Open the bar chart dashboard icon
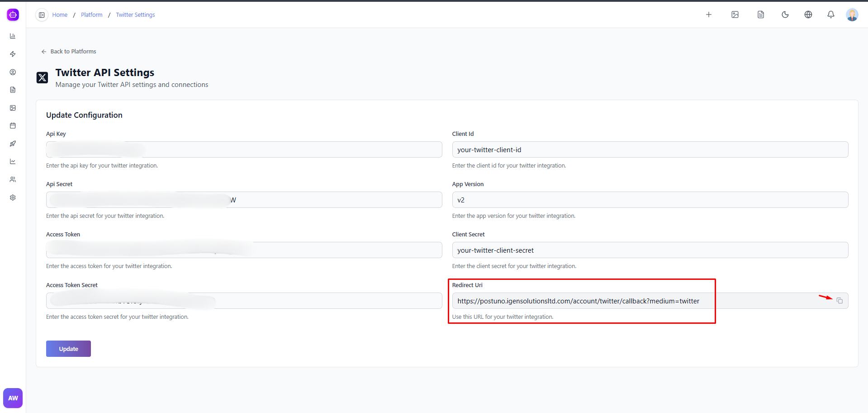Viewport: 868px width, 413px height. click(13, 36)
